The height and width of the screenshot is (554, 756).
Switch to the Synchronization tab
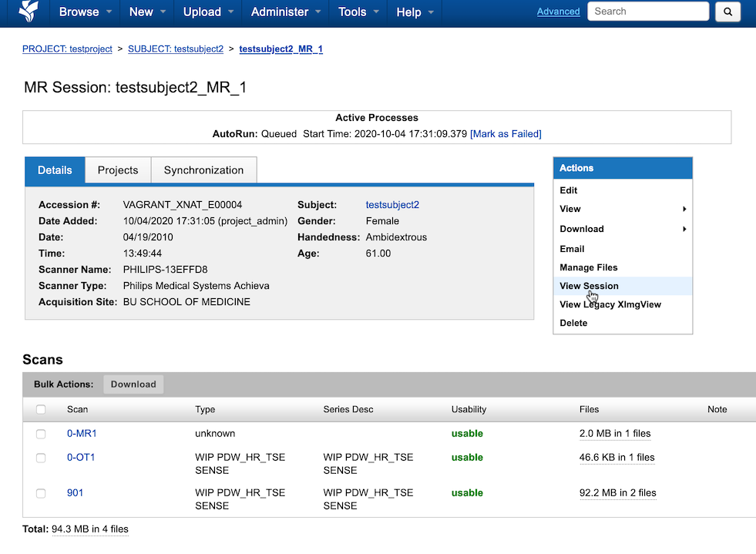coord(204,170)
